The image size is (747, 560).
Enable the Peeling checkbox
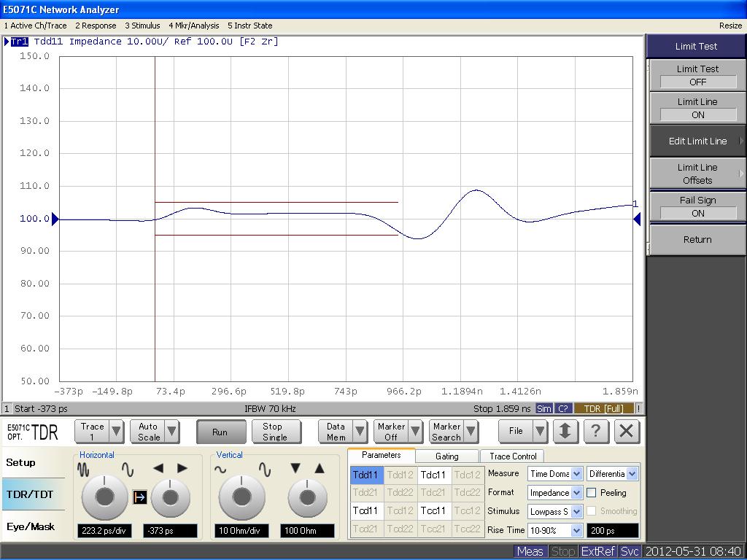click(592, 493)
